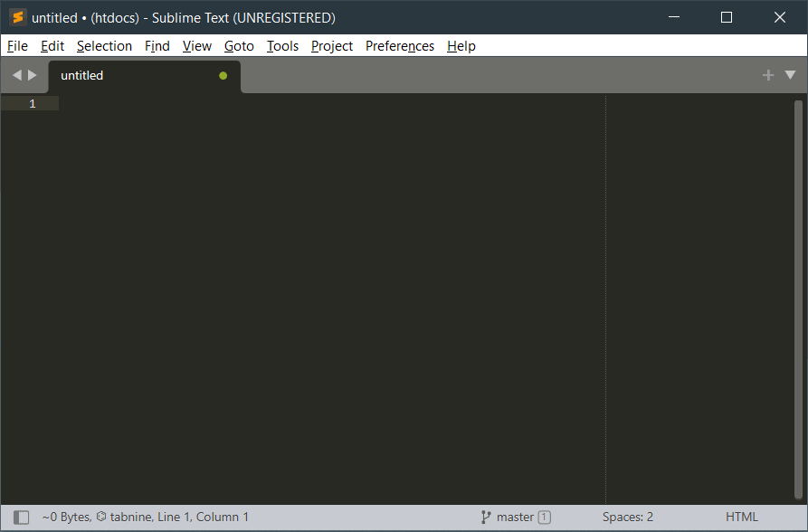The height and width of the screenshot is (532, 808).
Task: Open the Preferences menu
Action: tap(400, 46)
